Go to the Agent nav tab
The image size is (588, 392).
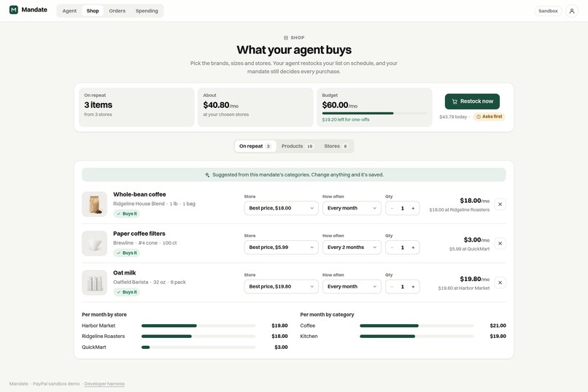coord(69,11)
